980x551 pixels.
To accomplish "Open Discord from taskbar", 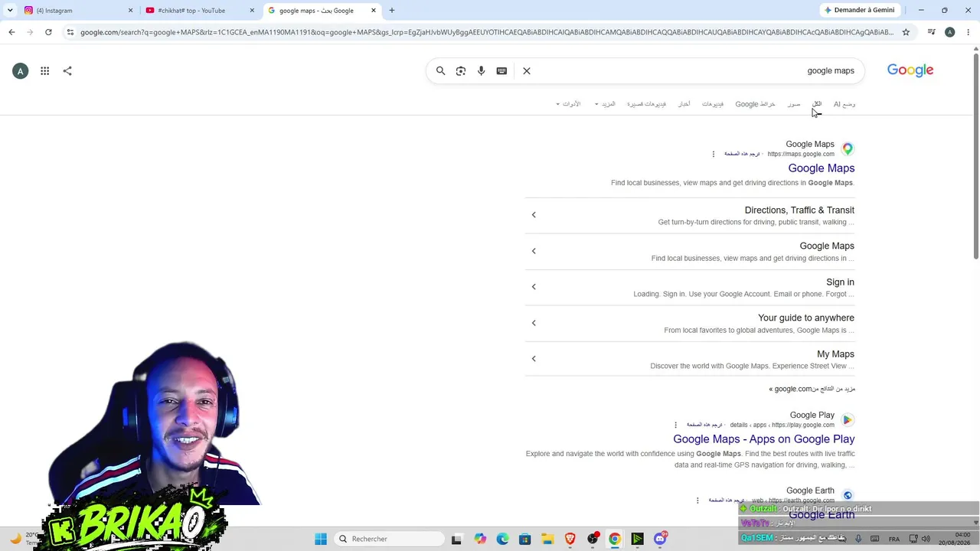I will [660, 539].
